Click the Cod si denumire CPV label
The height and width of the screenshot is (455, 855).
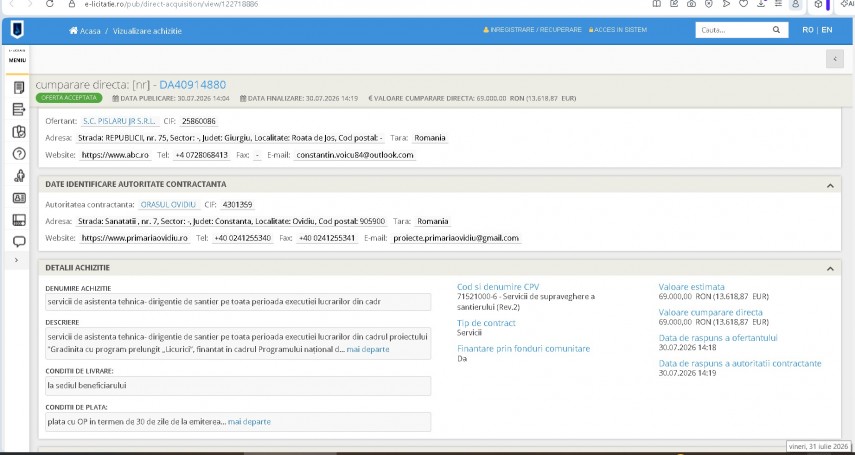[498, 287]
